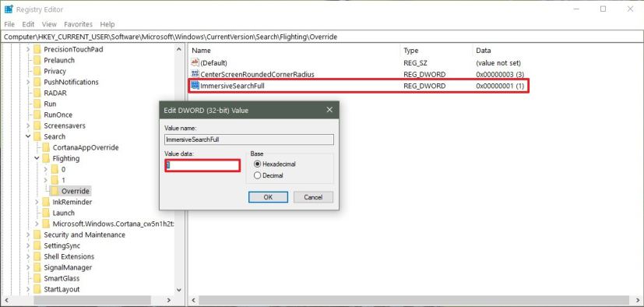Expand the key named 1

[x=46, y=180]
